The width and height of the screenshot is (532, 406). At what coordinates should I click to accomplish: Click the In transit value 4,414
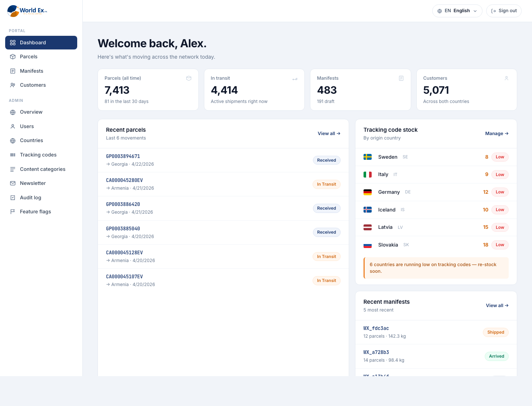point(224,90)
